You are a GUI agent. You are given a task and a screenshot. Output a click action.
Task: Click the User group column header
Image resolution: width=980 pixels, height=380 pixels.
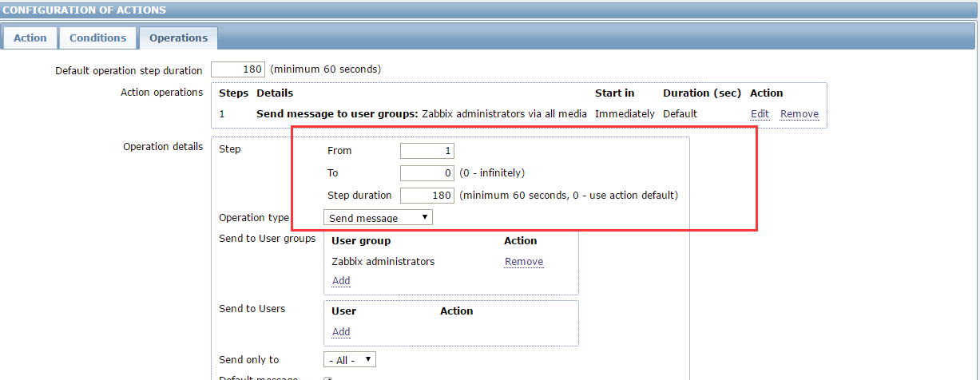click(361, 241)
